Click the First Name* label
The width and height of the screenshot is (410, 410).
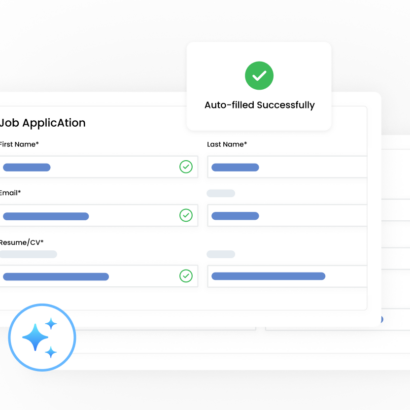click(19, 144)
